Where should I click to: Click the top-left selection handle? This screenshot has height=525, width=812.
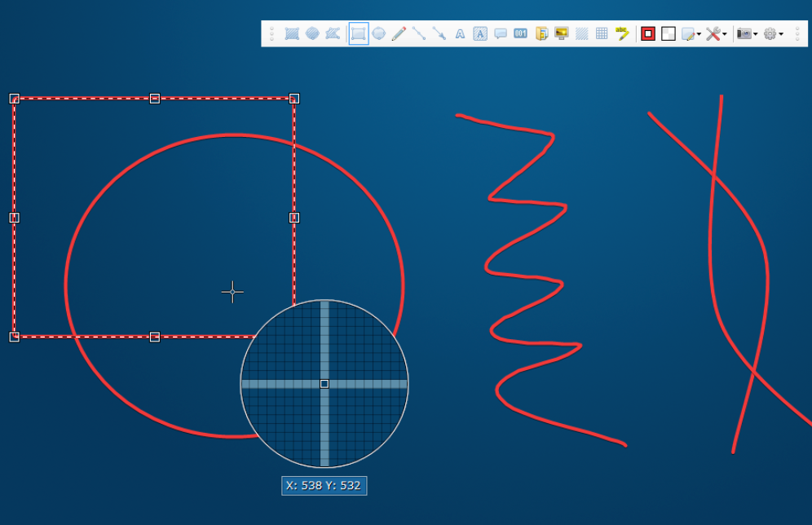pyautogui.click(x=15, y=99)
